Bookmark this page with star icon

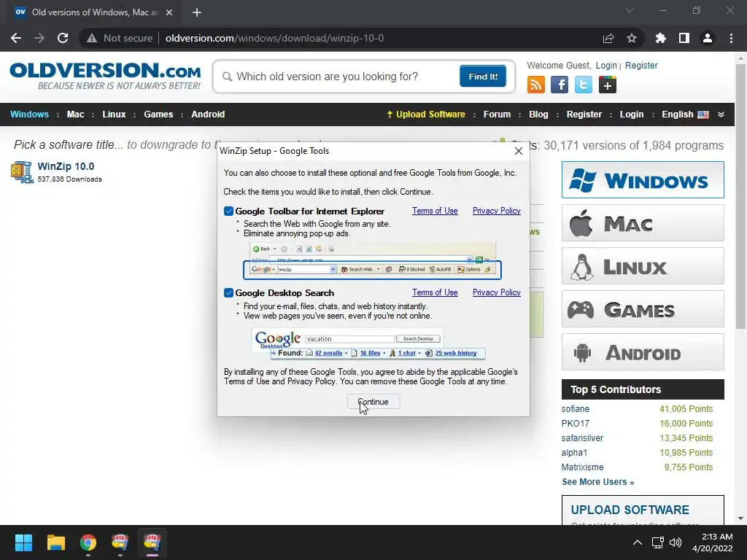632,38
